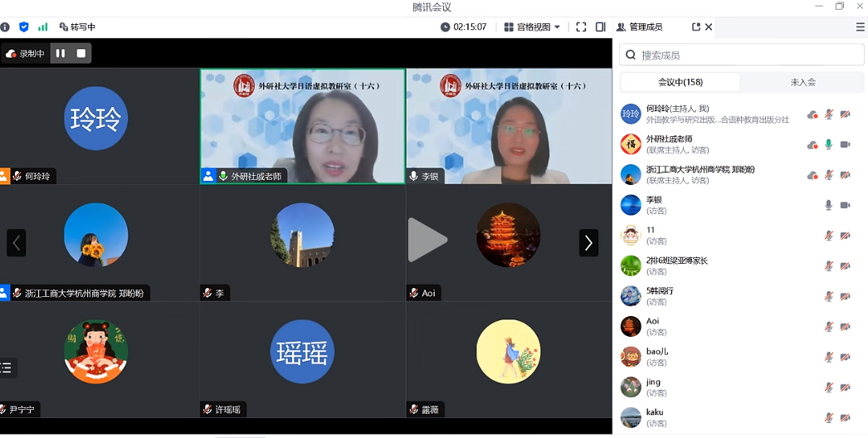Toggle camera for 李银 in member list
This screenshot has height=438, width=868.
click(x=845, y=205)
